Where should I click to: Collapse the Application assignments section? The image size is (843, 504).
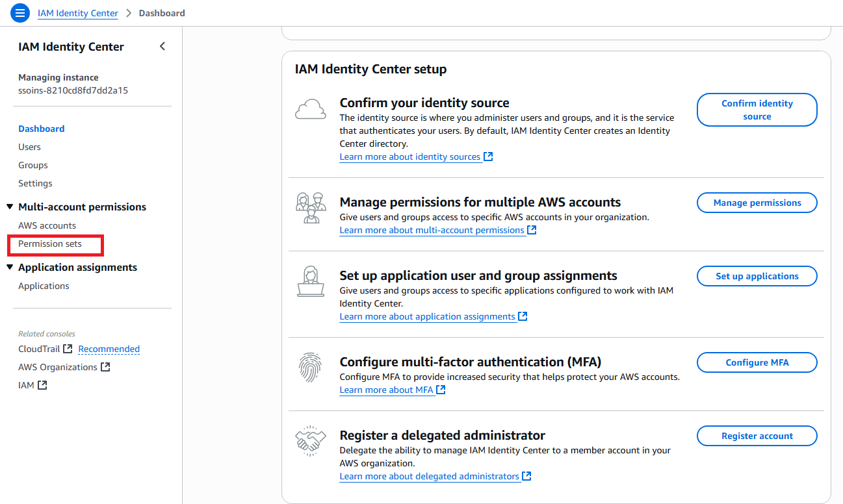pyautogui.click(x=10, y=268)
